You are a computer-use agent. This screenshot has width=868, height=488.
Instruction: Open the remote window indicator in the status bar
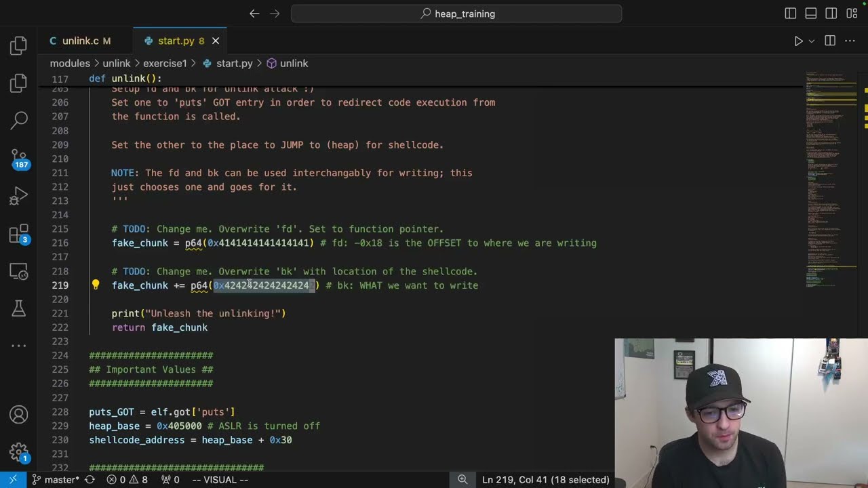13,480
